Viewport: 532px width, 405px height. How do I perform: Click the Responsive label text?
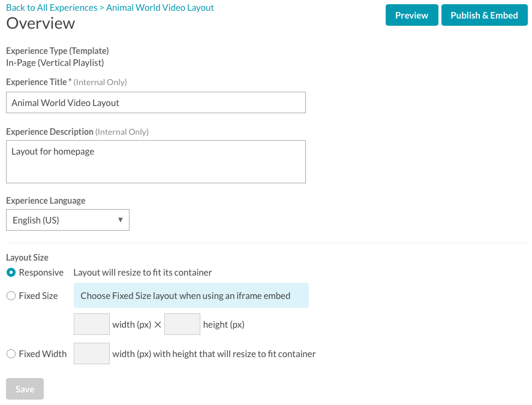[41, 273]
